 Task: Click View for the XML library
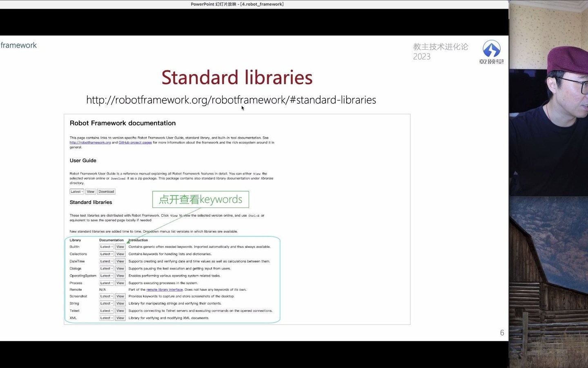(120, 318)
